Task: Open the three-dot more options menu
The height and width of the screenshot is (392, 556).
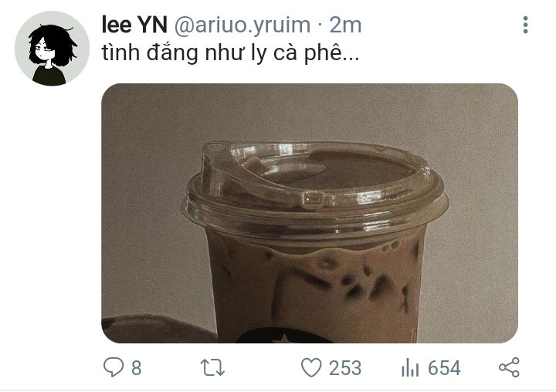Action: (525, 25)
